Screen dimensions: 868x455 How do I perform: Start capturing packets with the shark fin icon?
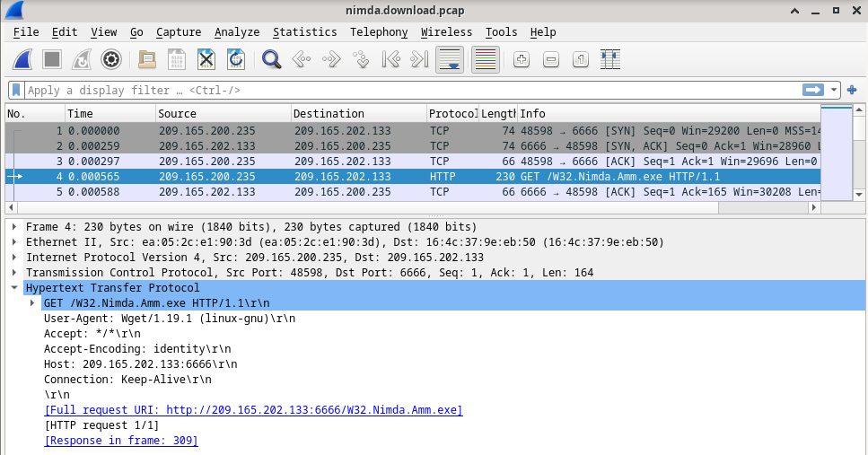click(22, 59)
